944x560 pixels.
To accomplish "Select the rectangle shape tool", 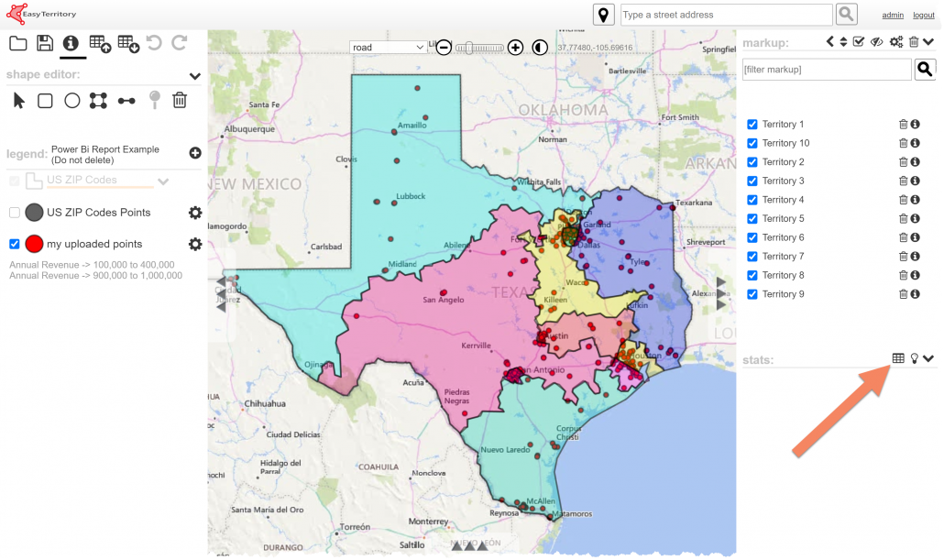I will point(44,100).
